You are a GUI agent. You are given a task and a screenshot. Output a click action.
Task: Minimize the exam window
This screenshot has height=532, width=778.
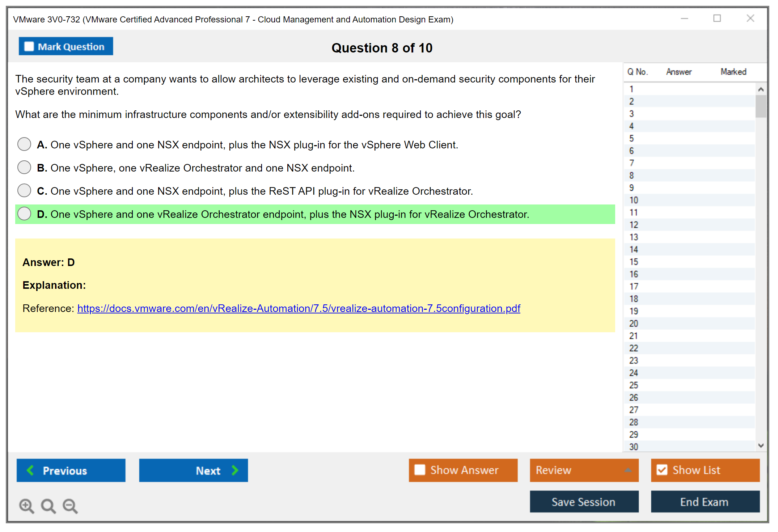(x=684, y=18)
